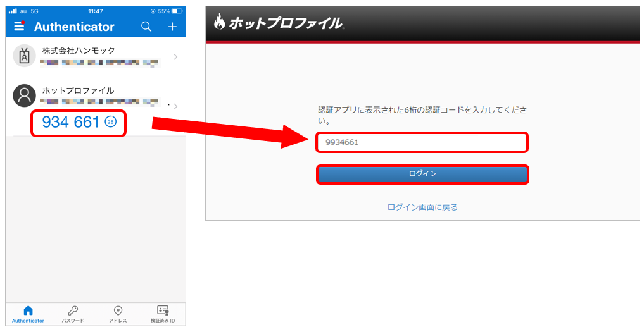
Task: Expand the 株式会社ハンモック account chevron
Action: [175, 57]
